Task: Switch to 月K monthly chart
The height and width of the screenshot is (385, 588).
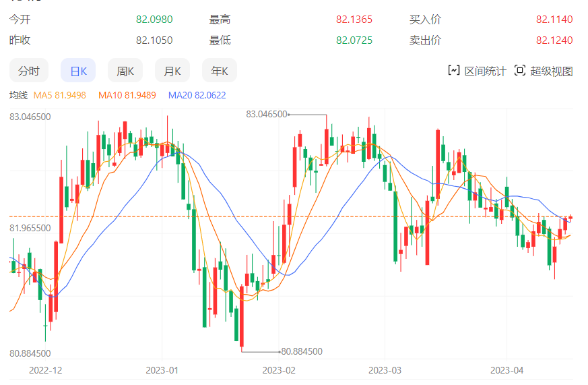Action: point(172,71)
